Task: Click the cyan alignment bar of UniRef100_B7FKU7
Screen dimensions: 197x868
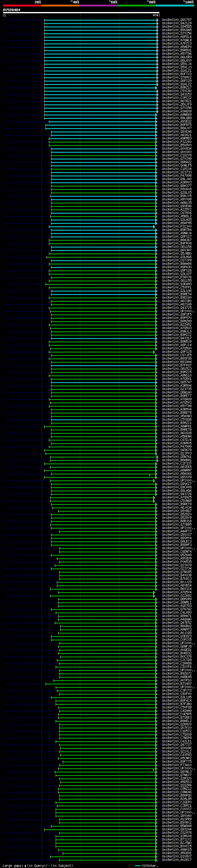Action: tap(104, 365)
